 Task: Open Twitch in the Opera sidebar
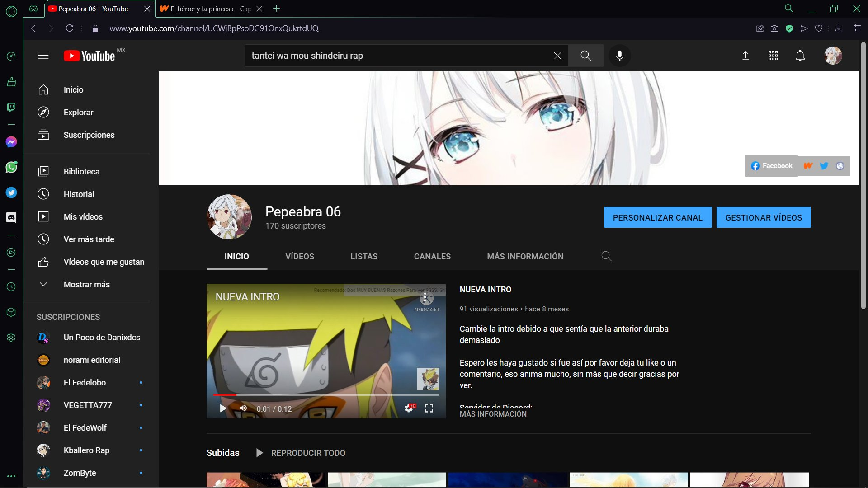pyautogui.click(x=11, y=107)
